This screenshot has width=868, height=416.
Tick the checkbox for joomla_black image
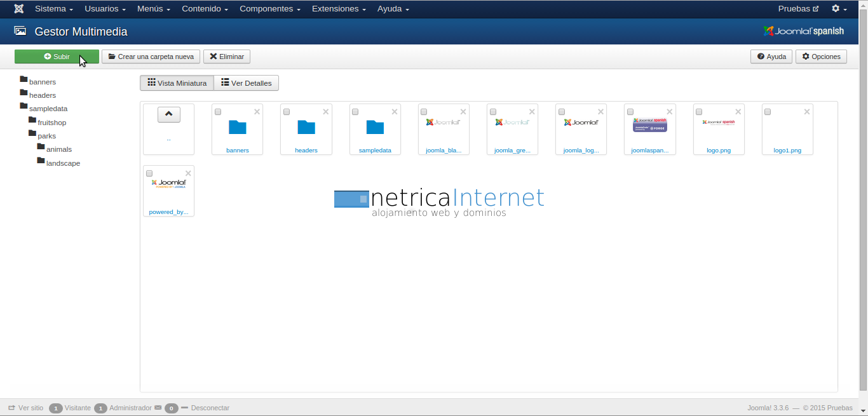[424, 112]
